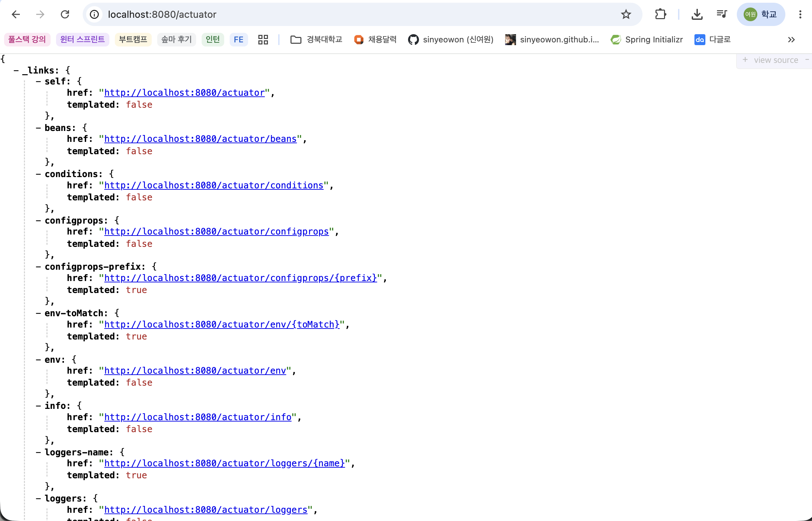812x521 pixels.
Task: Open sinyeowon.github.io bookmark
Action: [552, 40]
